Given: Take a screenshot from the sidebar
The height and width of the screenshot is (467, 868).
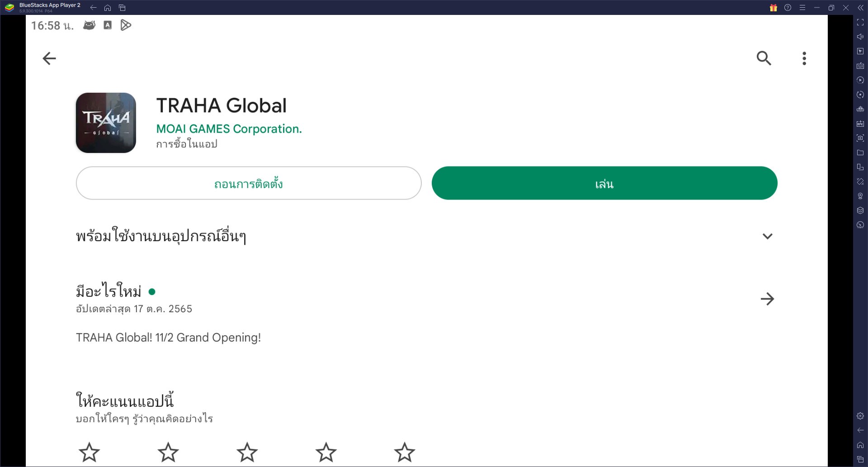Looking at the screenshot, I should tap(860, 138).
